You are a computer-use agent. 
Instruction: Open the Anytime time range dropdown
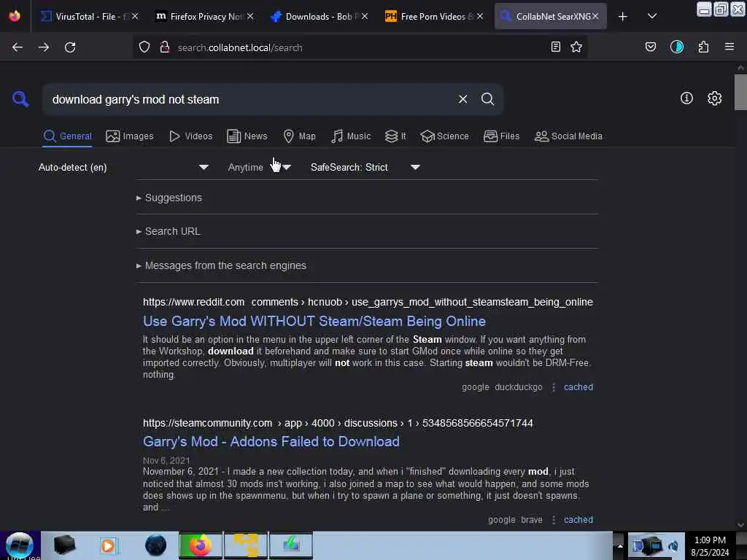(x=260, y=167)
